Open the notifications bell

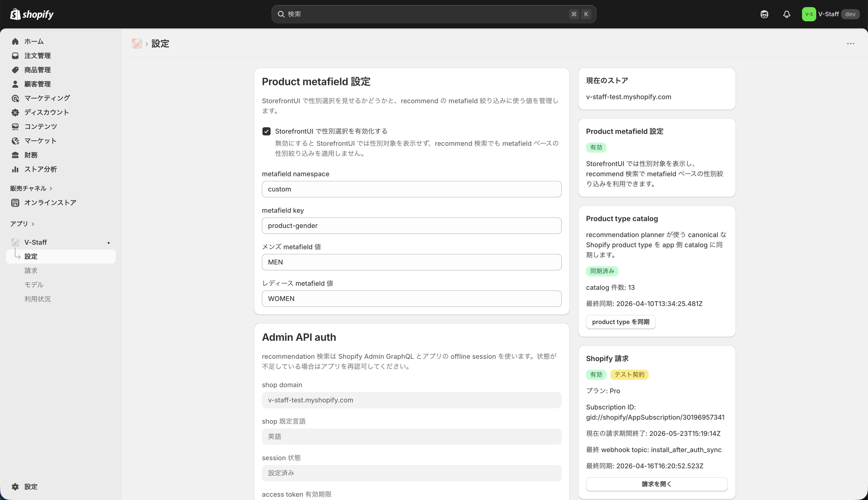(x=787, y=14)
